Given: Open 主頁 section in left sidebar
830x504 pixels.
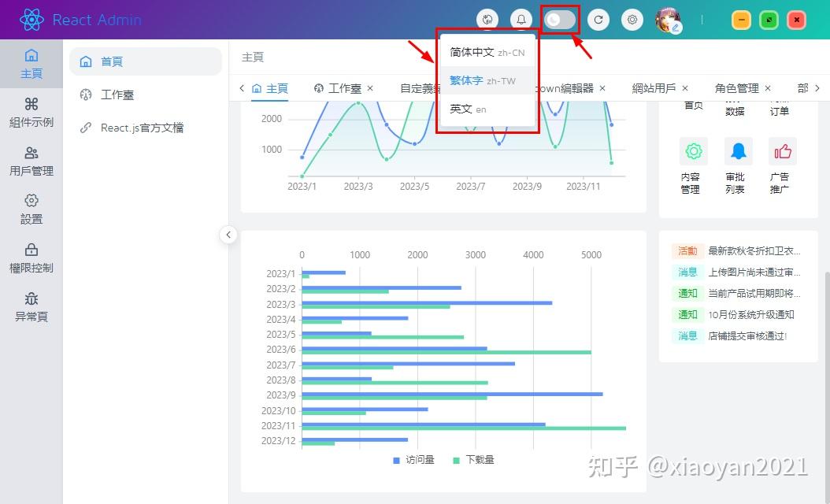Looking at the screenshot, I should [x=31, y=64].
